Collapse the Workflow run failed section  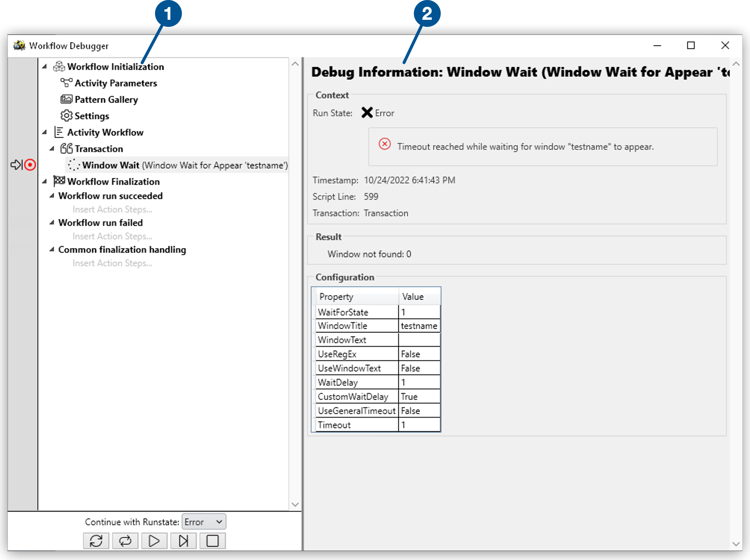tap(52, 223)
